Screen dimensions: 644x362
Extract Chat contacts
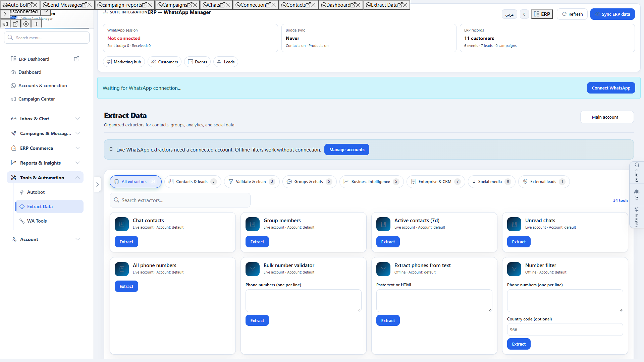coord(126,242)
